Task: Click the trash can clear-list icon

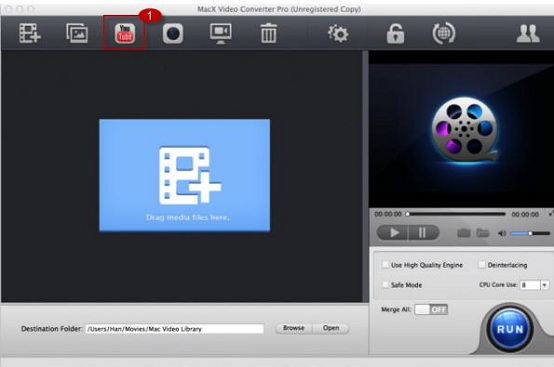Action: 269,33
